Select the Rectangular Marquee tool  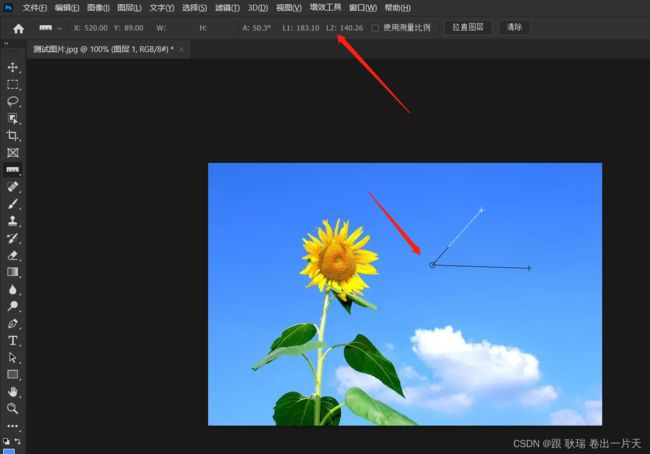[13, 85]
